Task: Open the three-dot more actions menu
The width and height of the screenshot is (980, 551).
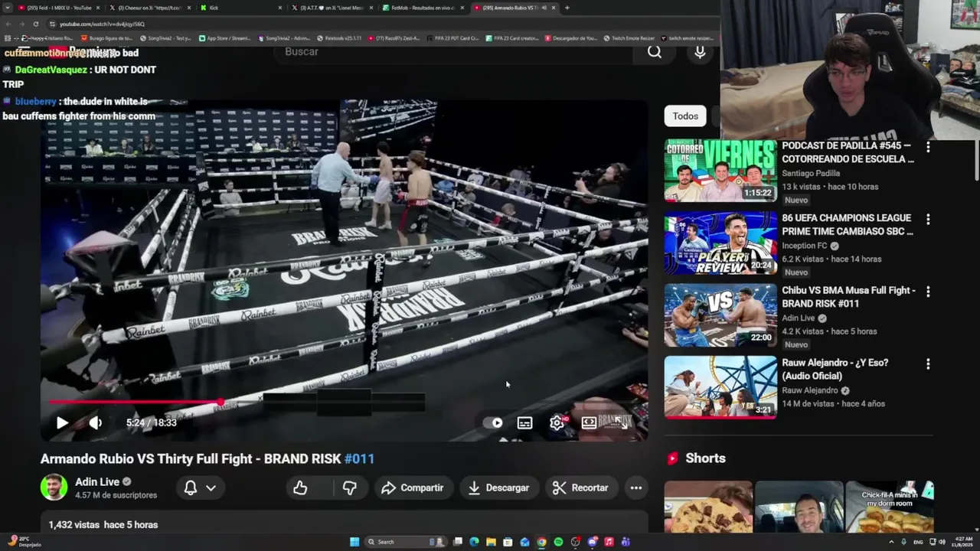Action: click(635, 487)
